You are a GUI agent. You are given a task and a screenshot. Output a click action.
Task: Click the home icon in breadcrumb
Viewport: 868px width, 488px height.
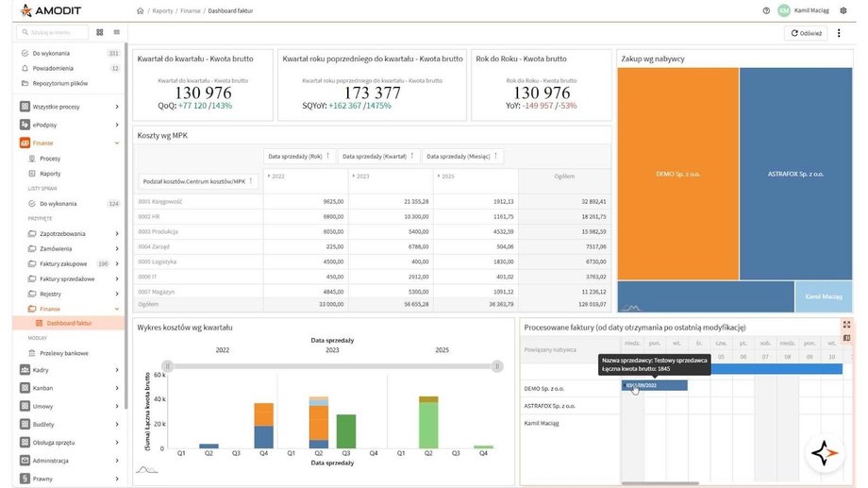(141, 10)
